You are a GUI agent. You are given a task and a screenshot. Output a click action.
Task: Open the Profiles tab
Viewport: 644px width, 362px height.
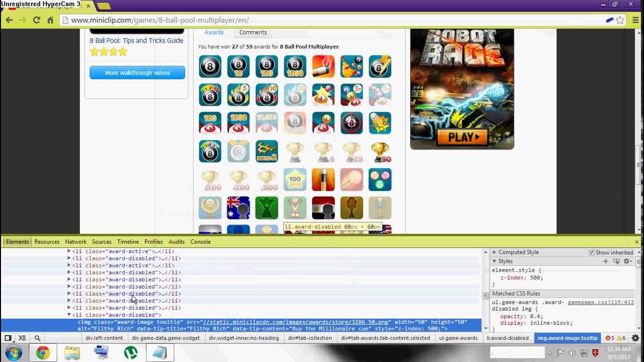[x=153, y=242]
